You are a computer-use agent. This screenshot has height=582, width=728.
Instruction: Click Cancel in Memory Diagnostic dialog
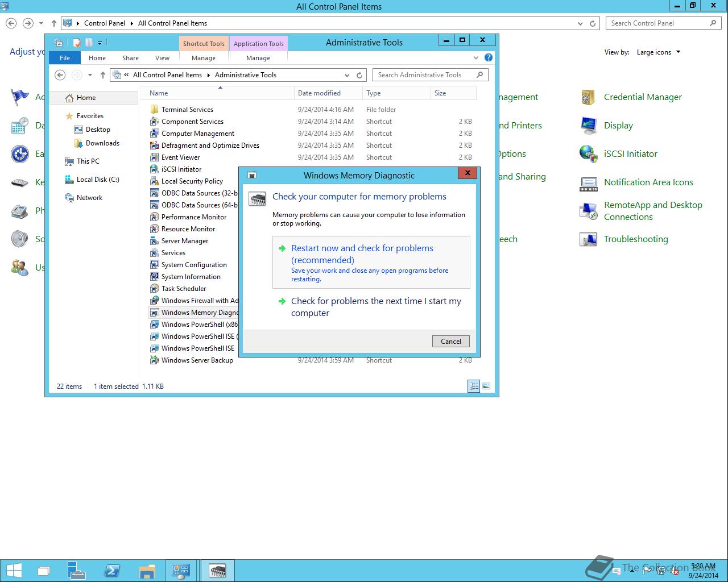[451, 341]
